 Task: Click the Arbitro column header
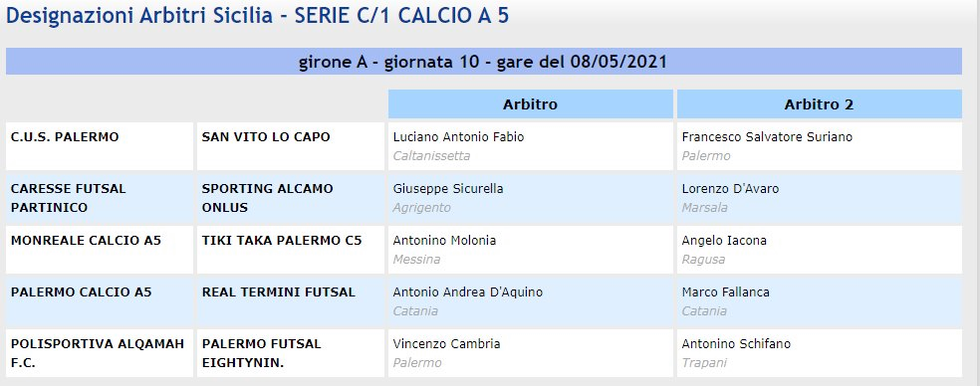coord(530,104)
